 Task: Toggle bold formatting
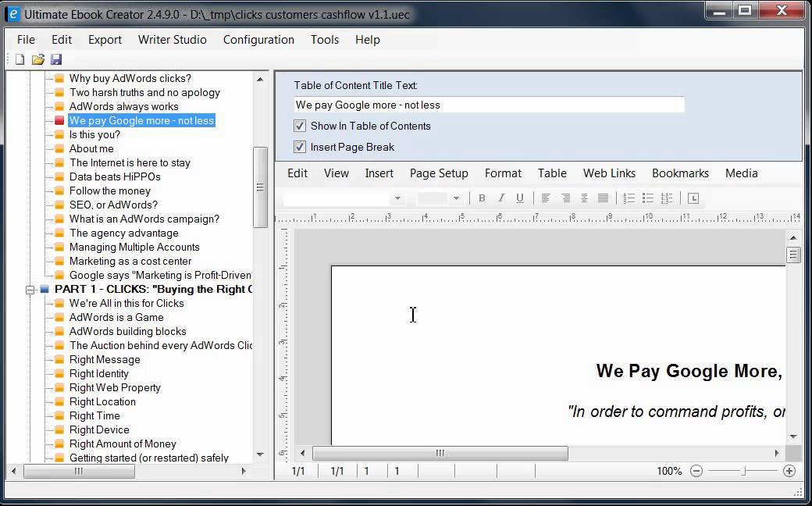482,198
